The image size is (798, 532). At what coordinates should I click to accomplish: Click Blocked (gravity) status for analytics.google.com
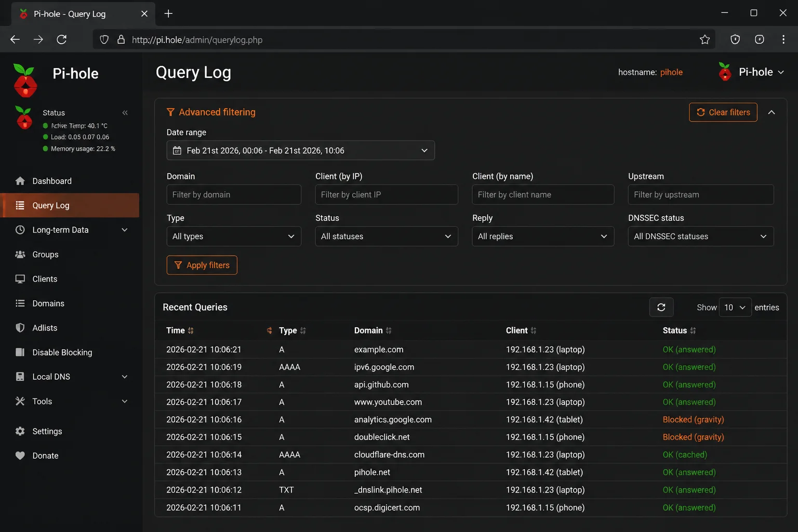[x=693, y=419]
